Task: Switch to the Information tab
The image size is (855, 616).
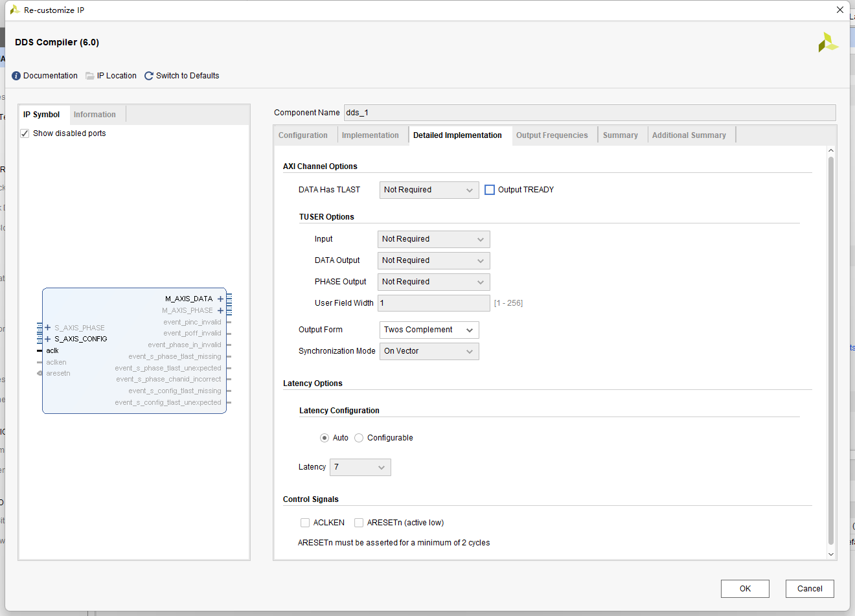Action: (95, 115)
